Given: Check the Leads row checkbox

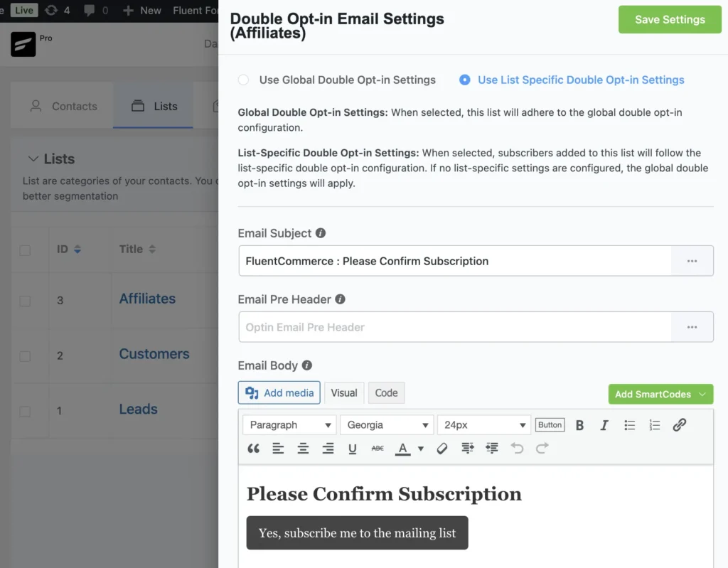Looking at the screenshot, I should [25, 412].
